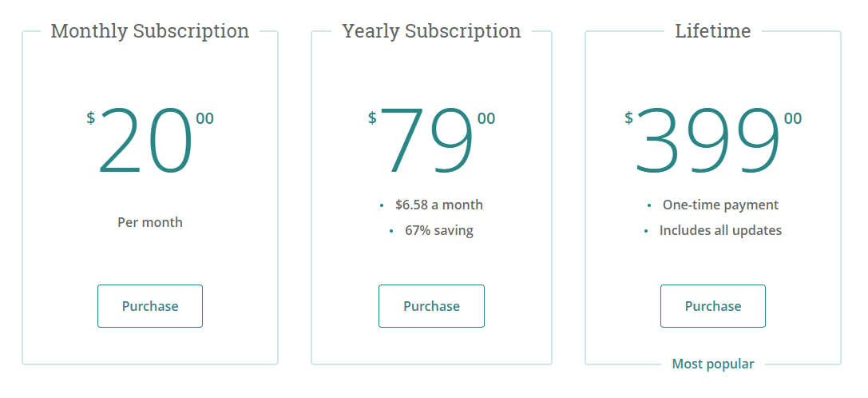Select the Yearly Subscription heading
The height and width of the screenshot is (398, 868).
point(431,31)
